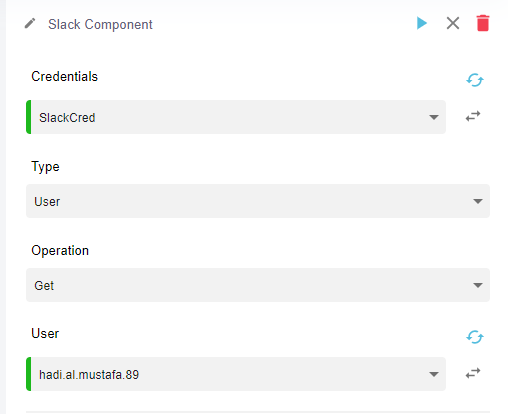Refresh the User list
Screen dimensions: 508x414
[x=475, y=337]
